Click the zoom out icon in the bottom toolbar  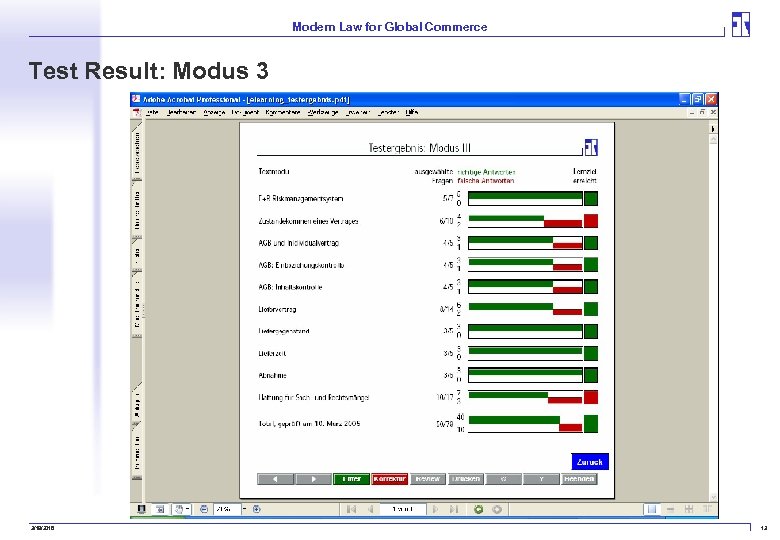(x=204, y=509)
